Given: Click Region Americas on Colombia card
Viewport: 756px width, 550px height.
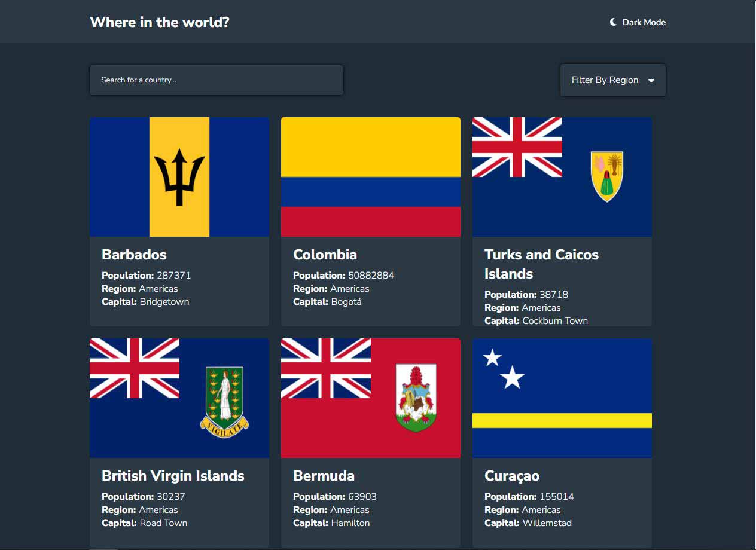Looking at the screenshot, I should 331,289.
